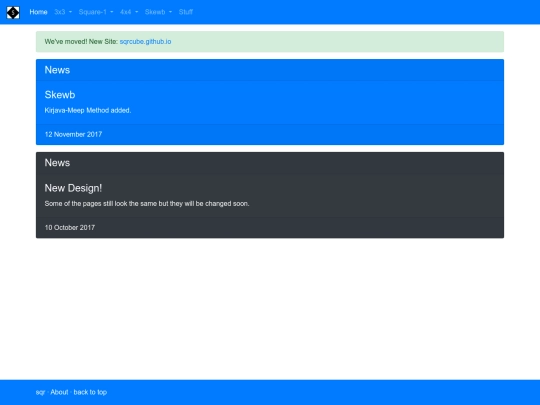Click the sqr footer link
This screenshot has width=540, height=405.
(x=40, y=392)
